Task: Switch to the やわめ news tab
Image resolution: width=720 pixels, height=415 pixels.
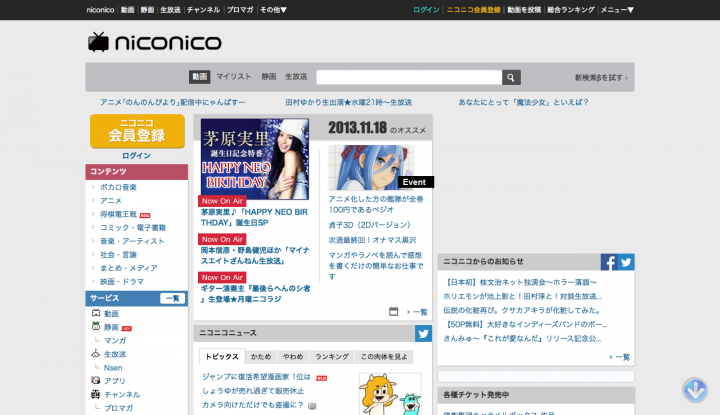Action: click(x=293, y=357)
